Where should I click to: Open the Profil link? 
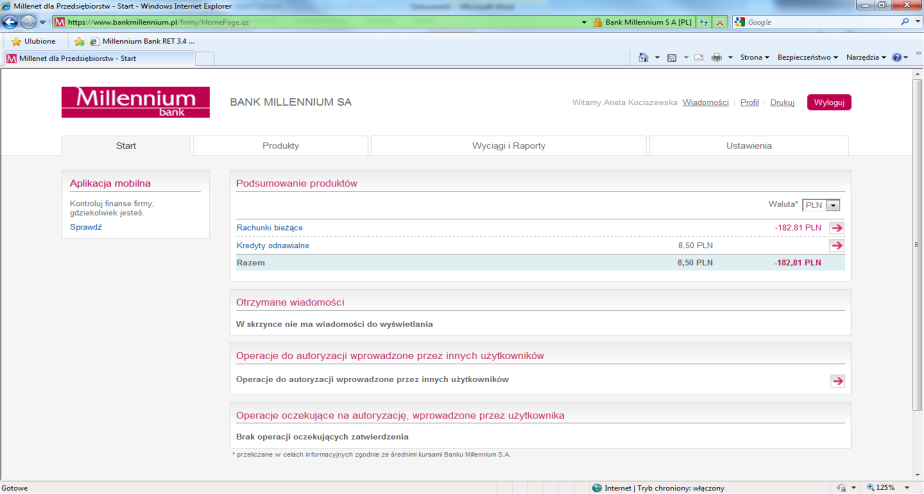pyautogui.click(x=749, y=103)
